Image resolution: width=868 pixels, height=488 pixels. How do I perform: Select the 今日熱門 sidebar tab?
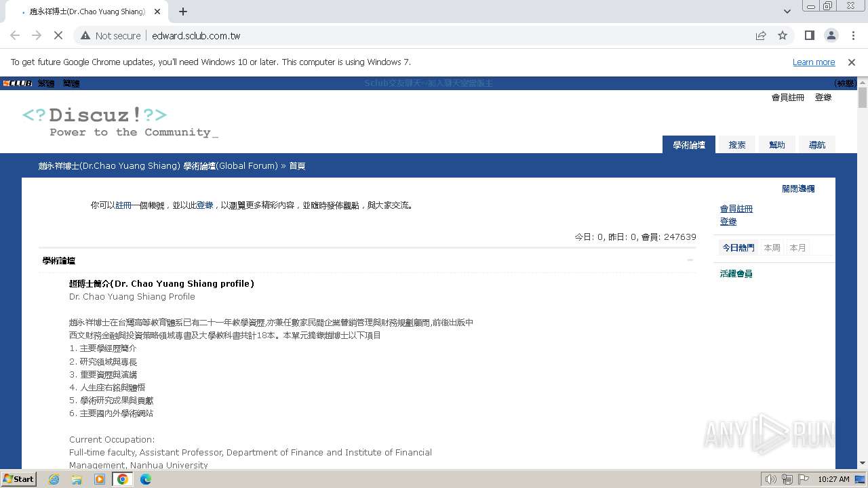738,248
